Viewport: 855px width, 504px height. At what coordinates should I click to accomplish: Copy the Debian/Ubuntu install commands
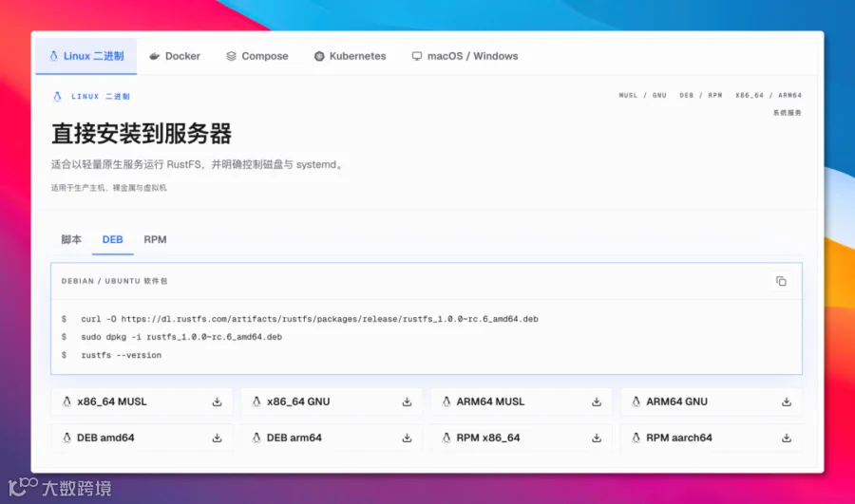click(x=781, y=281)
